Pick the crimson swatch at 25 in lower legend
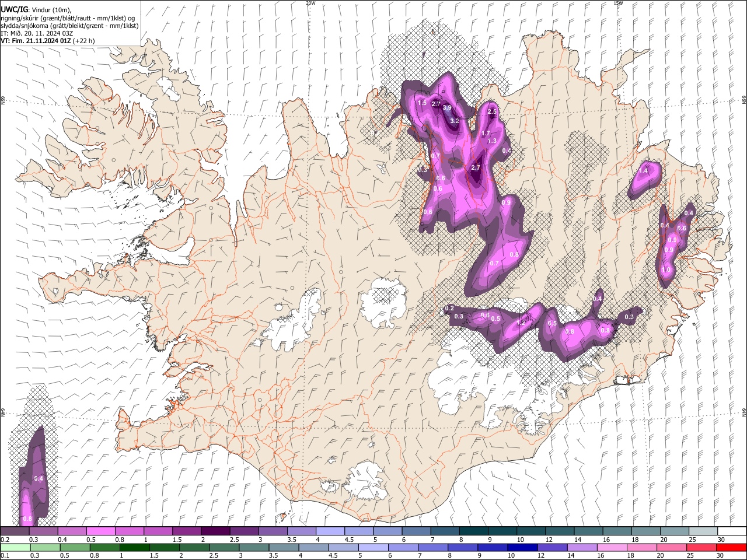This screenshot has height=560, width=747. click(702, 547)
